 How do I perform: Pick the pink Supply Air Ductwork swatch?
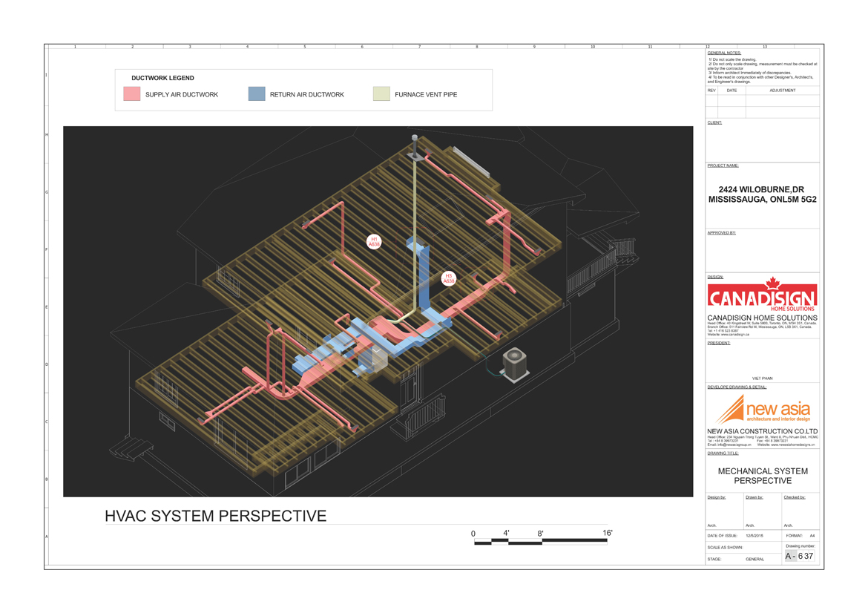click(x=132, y=94)
